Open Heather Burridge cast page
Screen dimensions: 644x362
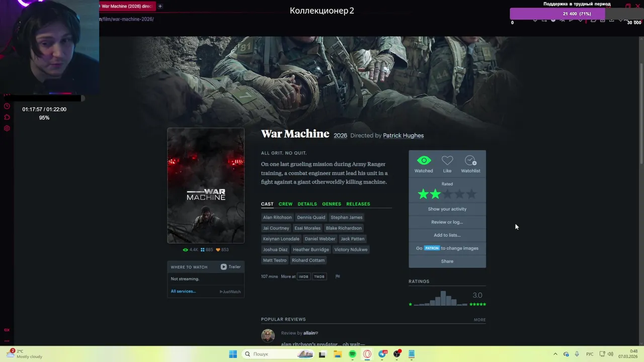tap(311, 250)
